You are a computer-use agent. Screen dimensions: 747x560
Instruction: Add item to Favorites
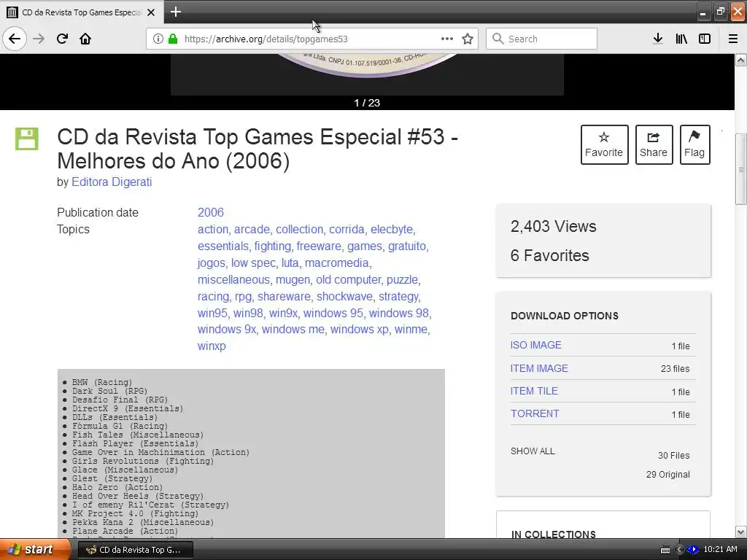pyautogui.click(x=604, y=144)
